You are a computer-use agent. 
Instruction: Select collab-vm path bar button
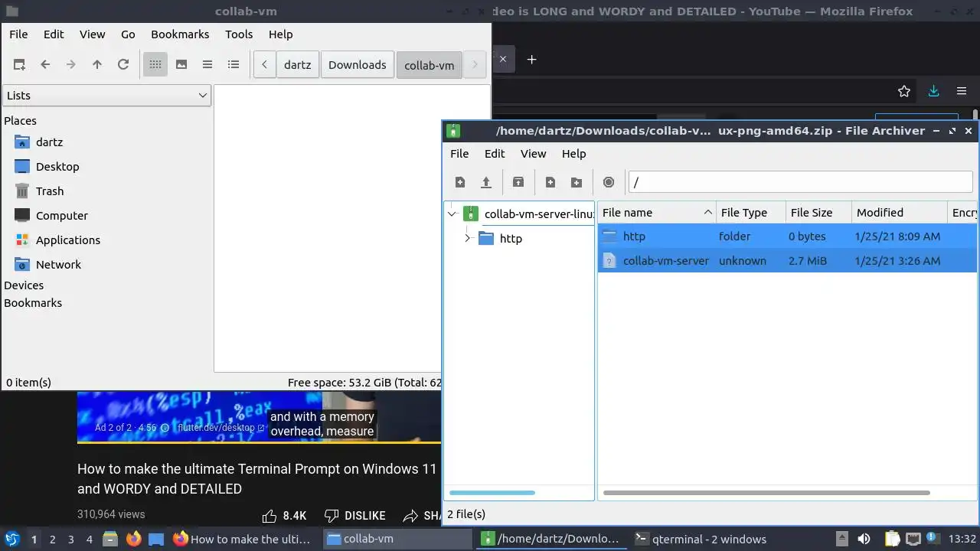[430, 65]
